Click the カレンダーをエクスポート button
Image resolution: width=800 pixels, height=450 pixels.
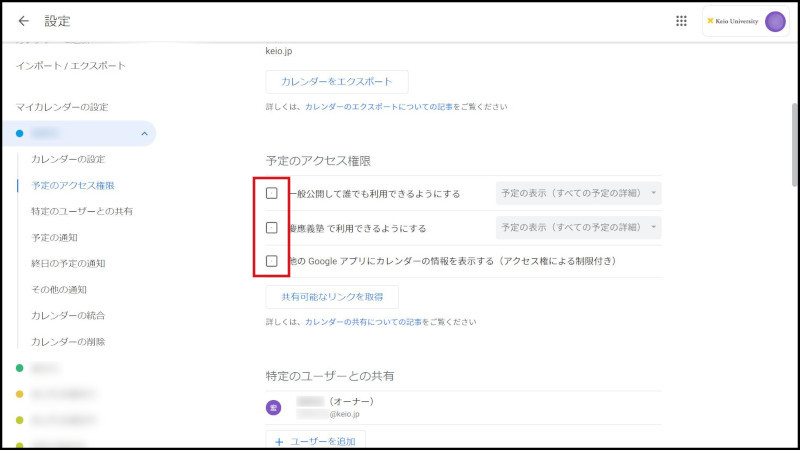point(337,81)
